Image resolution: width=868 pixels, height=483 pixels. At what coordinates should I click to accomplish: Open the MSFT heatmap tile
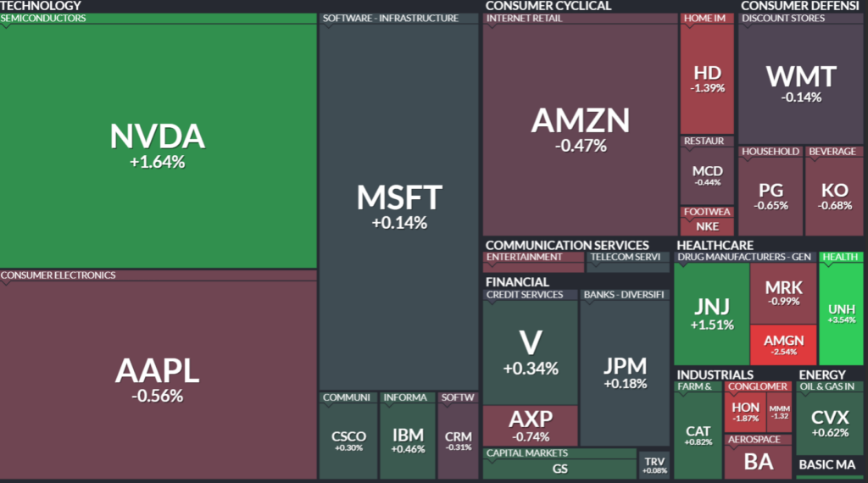(399, 206)
